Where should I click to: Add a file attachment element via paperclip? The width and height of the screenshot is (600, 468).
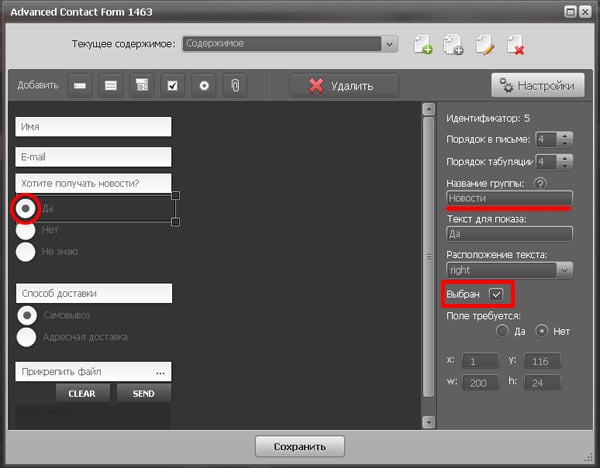[x=234, y=86]
